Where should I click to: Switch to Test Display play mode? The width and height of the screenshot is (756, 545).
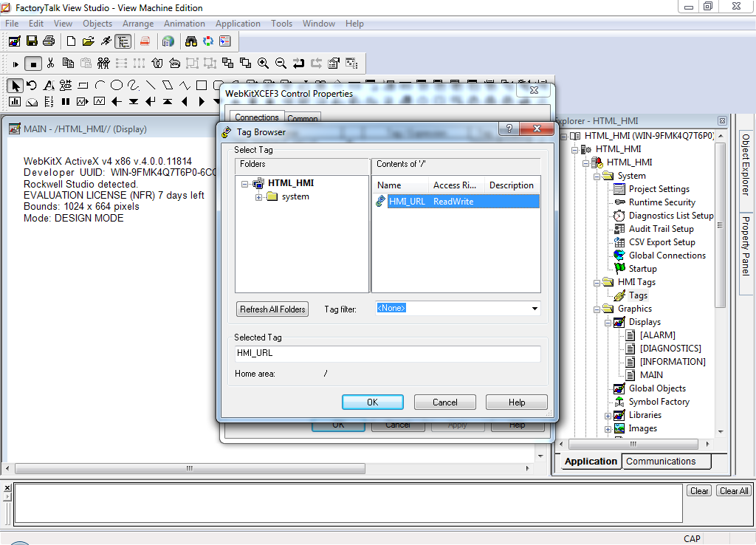[x=16, y=64]
